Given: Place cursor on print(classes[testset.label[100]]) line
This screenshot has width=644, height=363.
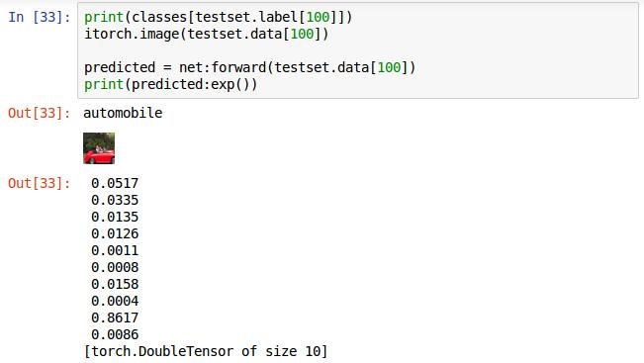Looking at the screenshot, I should tap(218, 17).
